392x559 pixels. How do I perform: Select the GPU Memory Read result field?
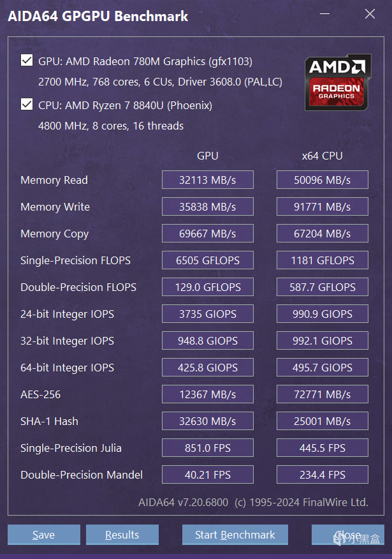[x=207, y=180]
